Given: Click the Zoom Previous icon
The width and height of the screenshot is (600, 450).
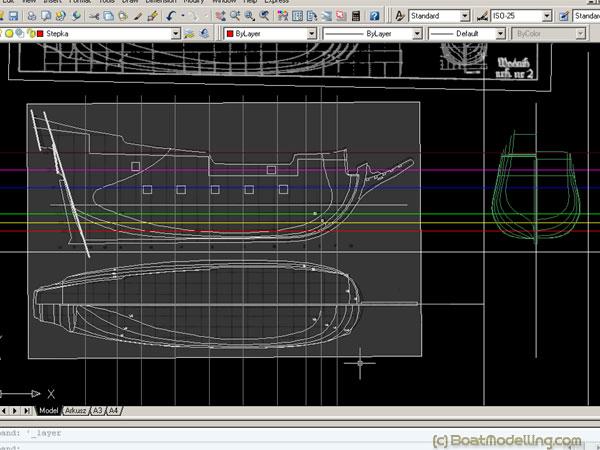Looking at the screenshot, I should pos(264,16).
